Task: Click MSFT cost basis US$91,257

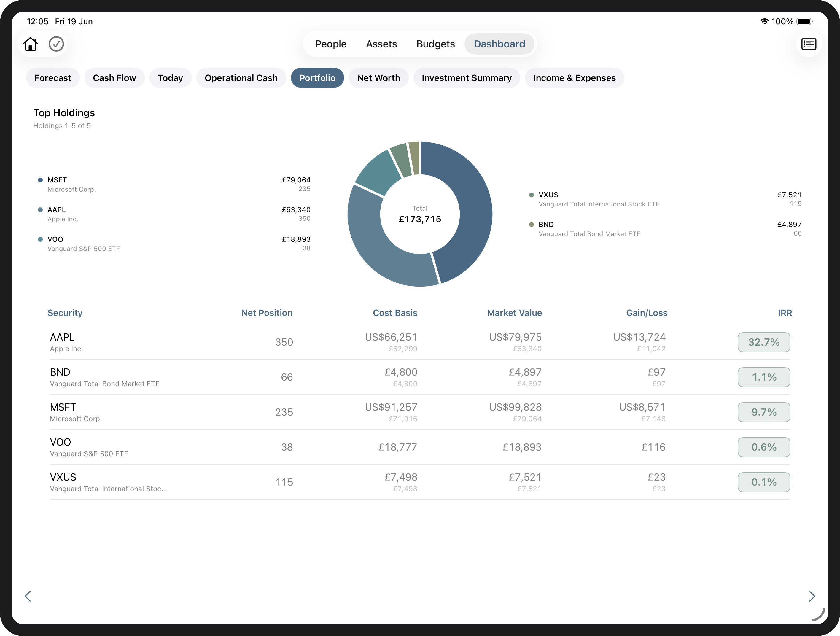Action: click(391, 407)
